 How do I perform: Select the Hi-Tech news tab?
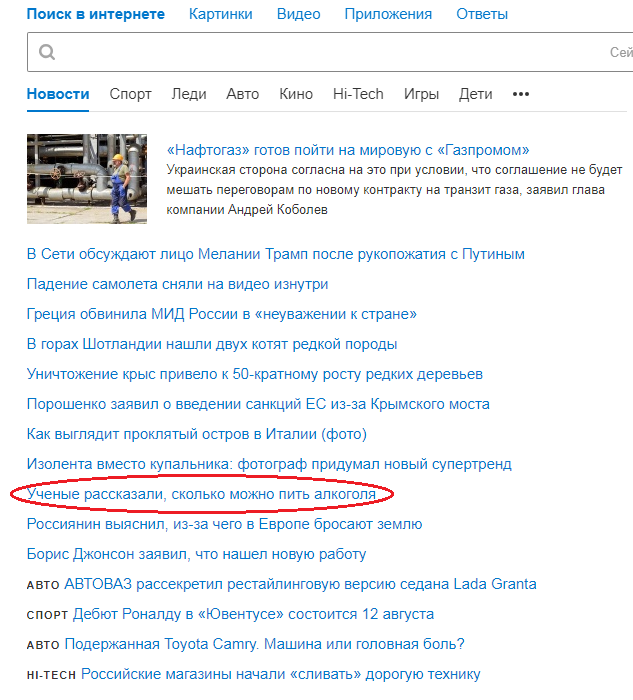click(358, 94)
